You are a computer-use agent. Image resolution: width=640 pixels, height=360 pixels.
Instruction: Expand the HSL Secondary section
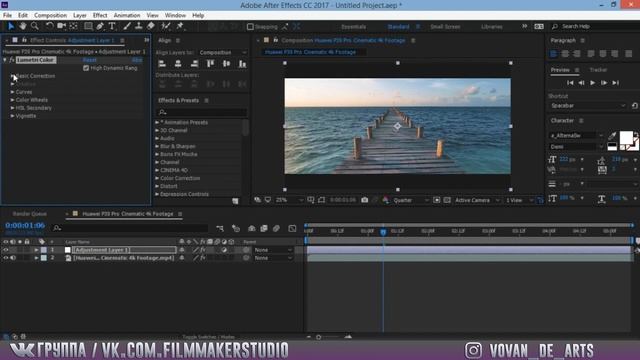(12, 108)
